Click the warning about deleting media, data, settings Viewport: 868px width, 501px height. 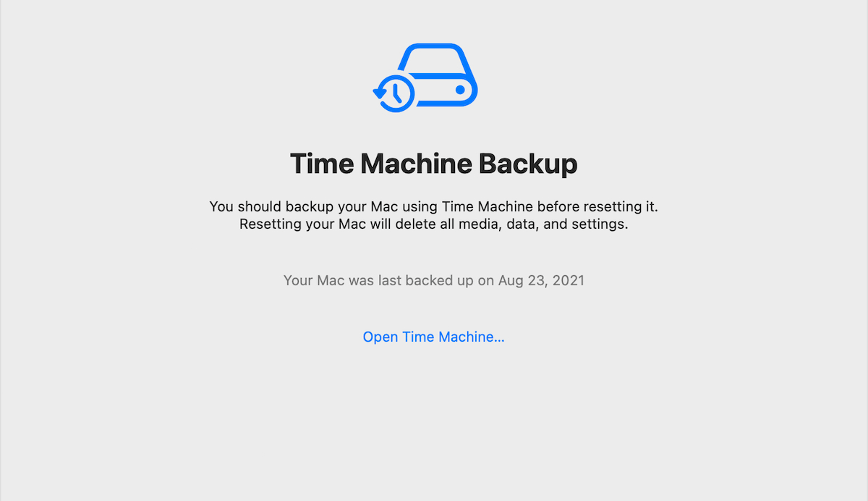pos(433,224)
